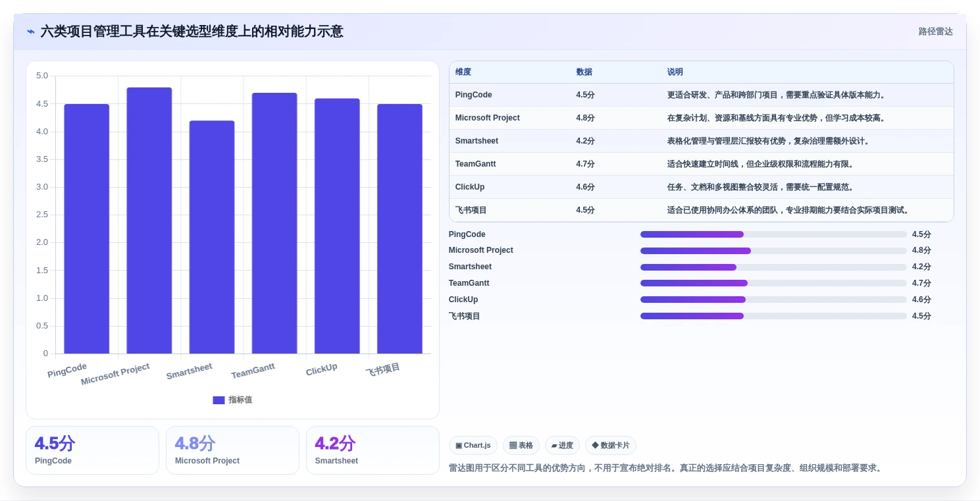Viewport: 980px width, 501px height.
Task: Click the lightning icon beside the title
Action: point(31,32)
